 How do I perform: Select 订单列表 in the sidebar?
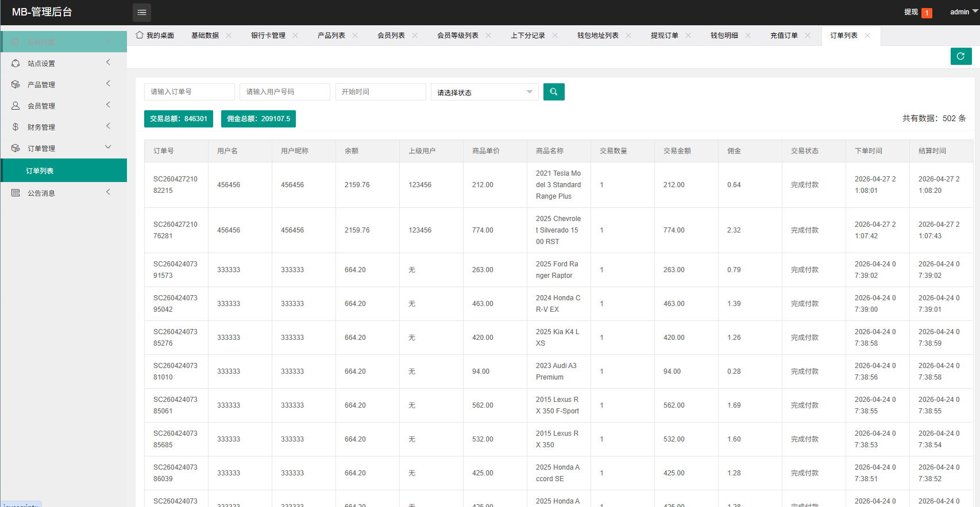coord(64,171)
